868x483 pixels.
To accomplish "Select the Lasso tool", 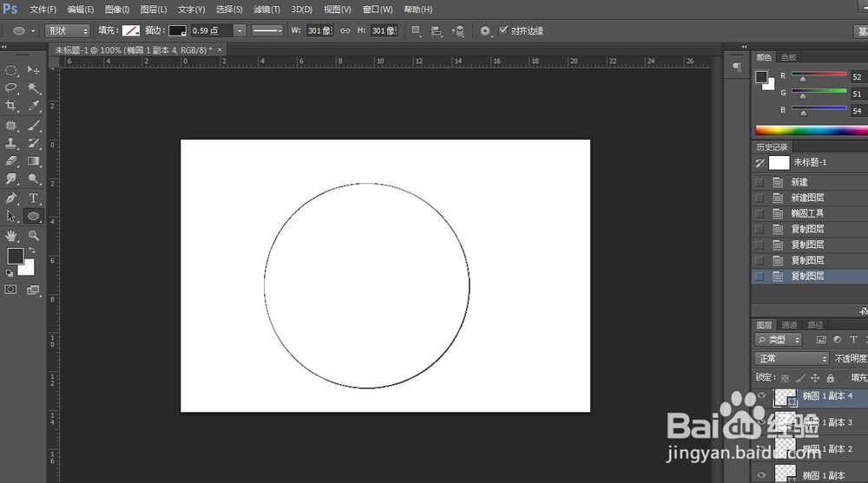I will [11, 88].
